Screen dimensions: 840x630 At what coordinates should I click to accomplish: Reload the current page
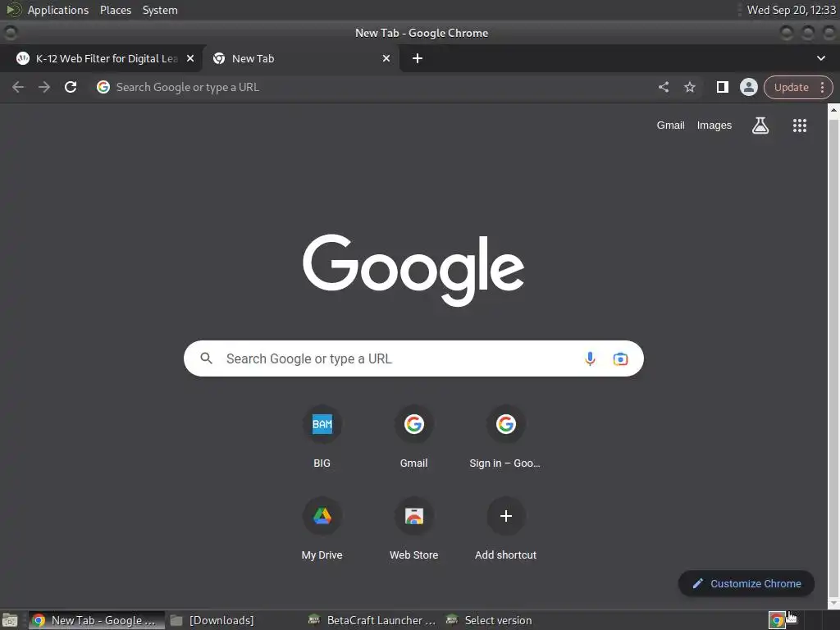[71, 87]
